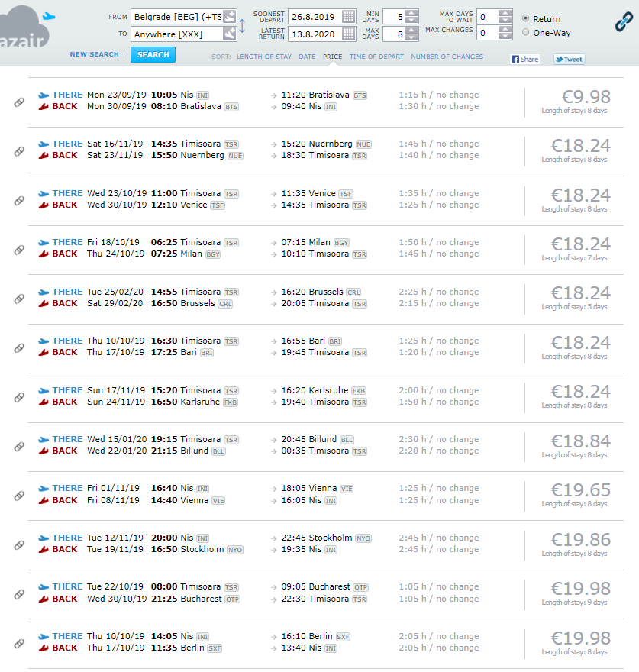Copy link for Timisoara–Nuernberg result
Screen dimensions: 639x672
[19, 151]
